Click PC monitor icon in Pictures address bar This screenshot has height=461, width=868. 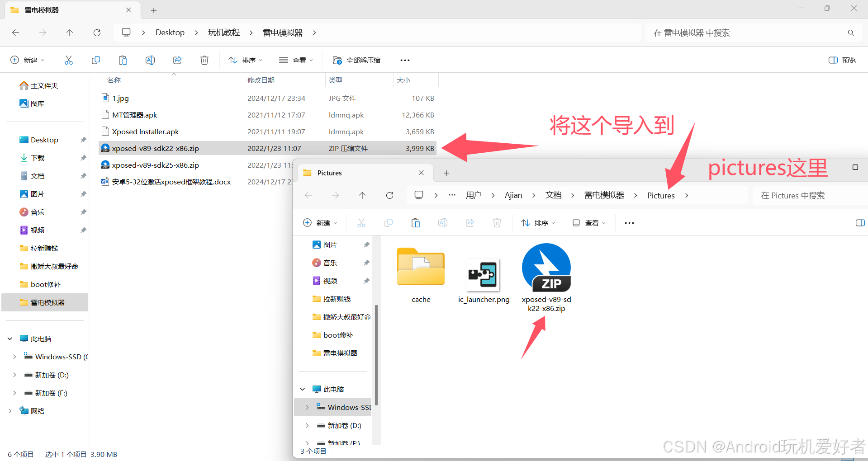point(419,195)
